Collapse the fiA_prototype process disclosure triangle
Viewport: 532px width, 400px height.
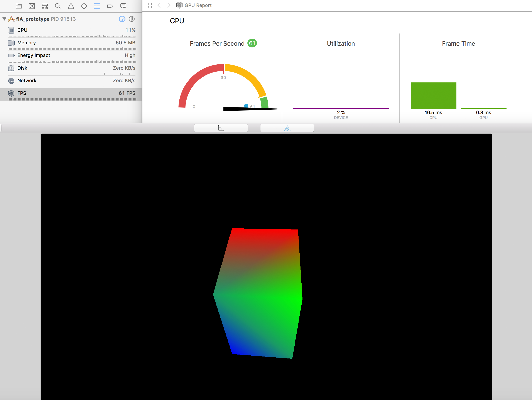coord(4,19)
